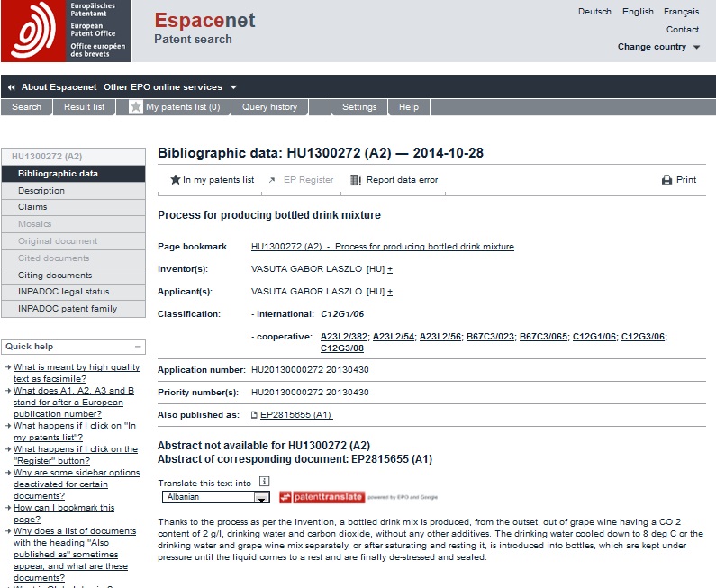This screenshot has width=716, height=588.
Task: Open classification link A23L2/54
Action: click(394, 337)
